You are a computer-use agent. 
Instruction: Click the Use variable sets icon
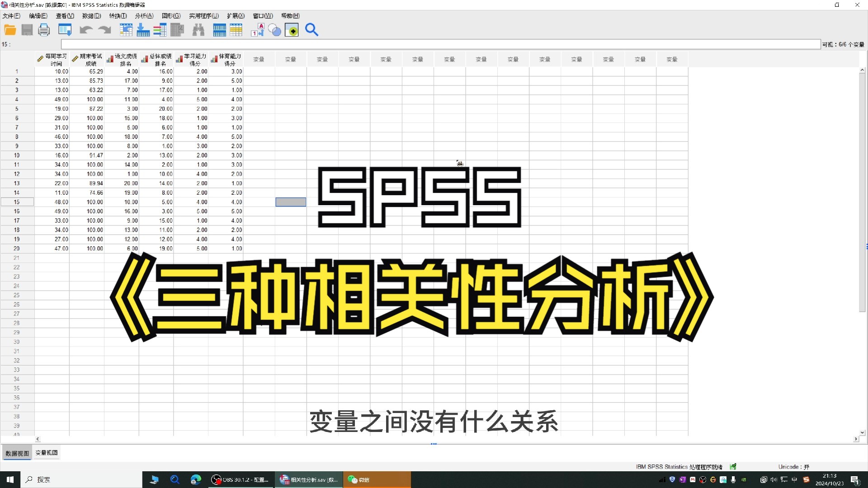click(274, 30)
